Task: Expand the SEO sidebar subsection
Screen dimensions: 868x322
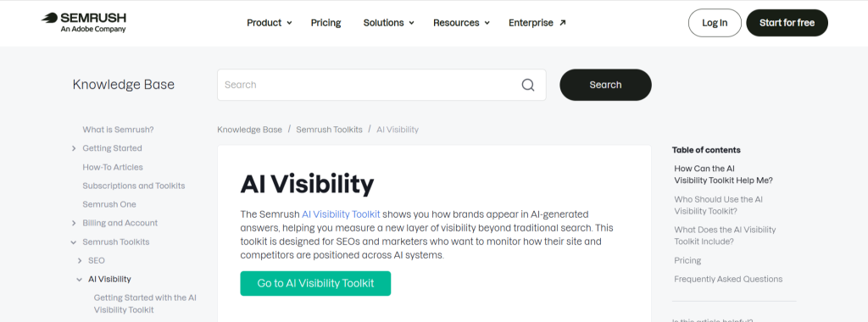Action: (79, 261)
